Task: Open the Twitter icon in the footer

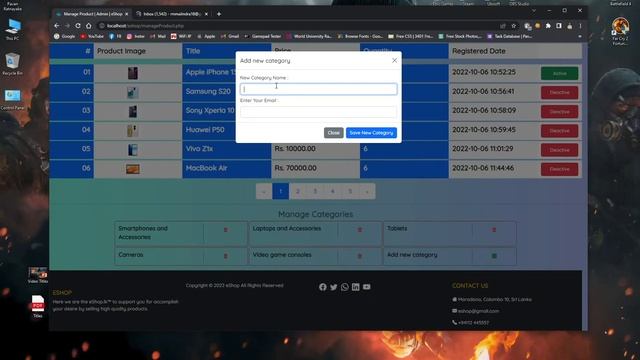Action: pos(334,287)
